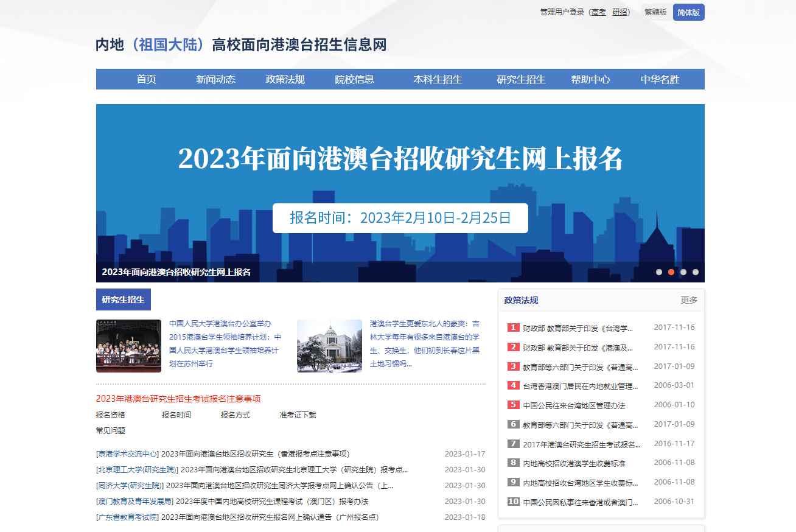Click the third carousel indicator dot
The width and height of the screenshot is (796, 532).
(683, 272)
